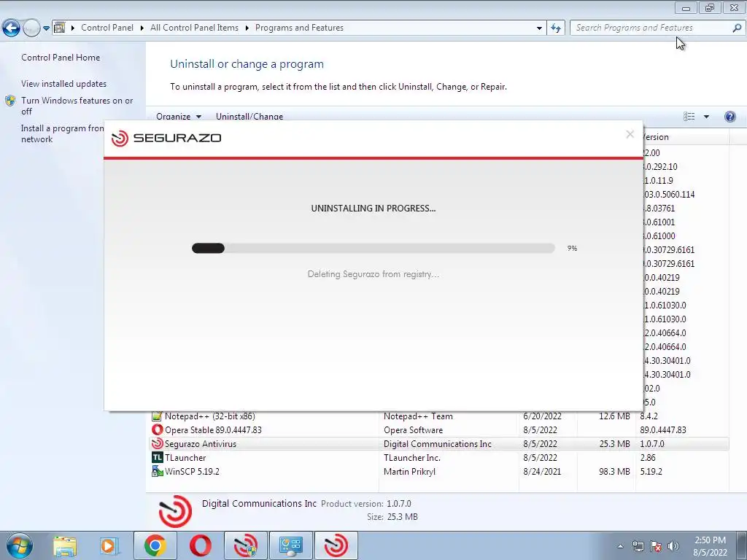The width and height of the screenshot is (747, 560).
Task: Click the Segurazo Antivirus list icon
Action: pyautogui.click(x=157, y=444)
